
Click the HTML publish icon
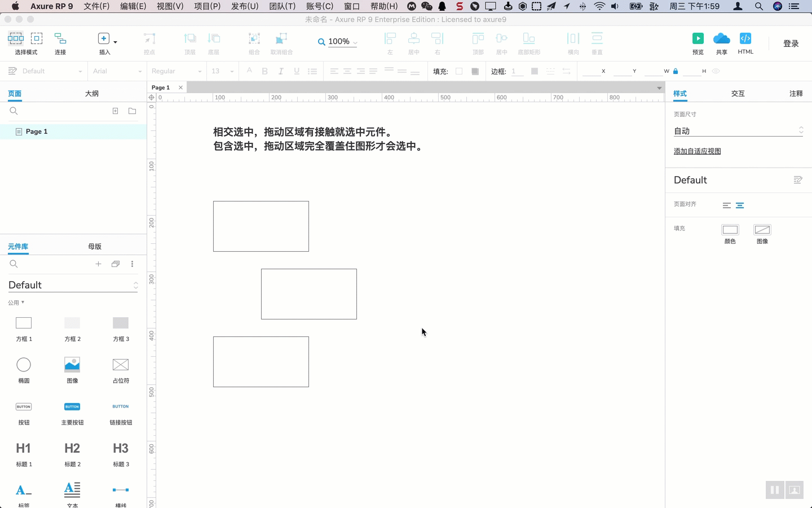pyautogui.click(x=745, y=38)
